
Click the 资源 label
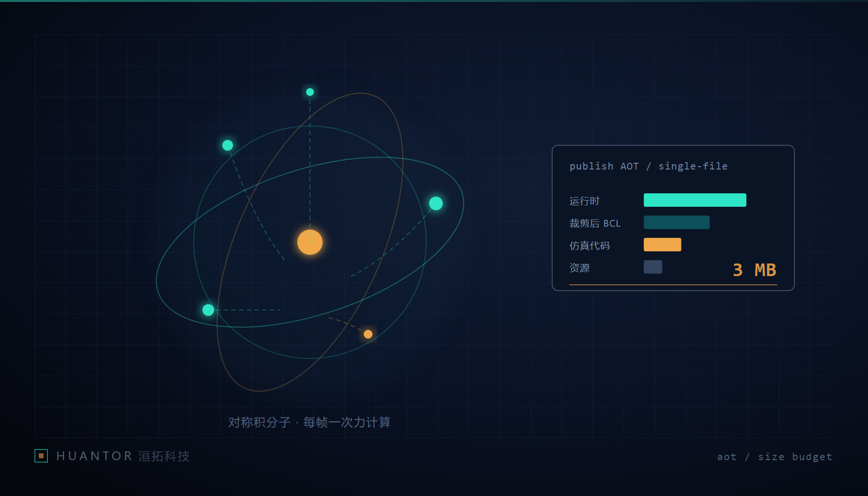(x=579, y=268)
